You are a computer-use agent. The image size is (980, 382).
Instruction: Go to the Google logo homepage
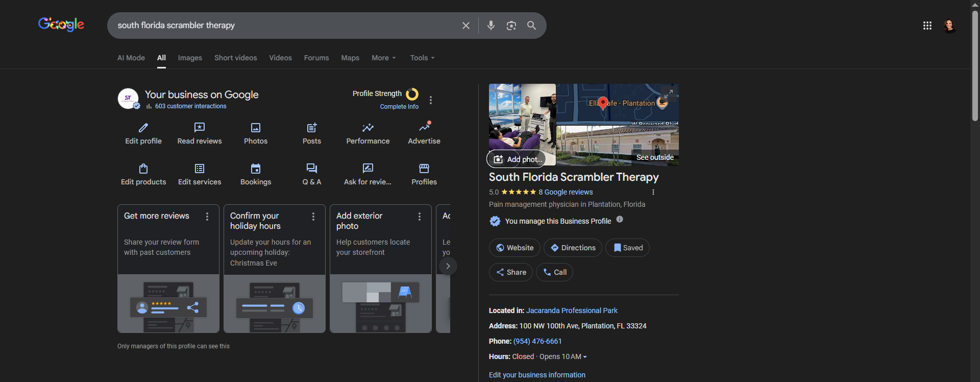coord(61,24)
